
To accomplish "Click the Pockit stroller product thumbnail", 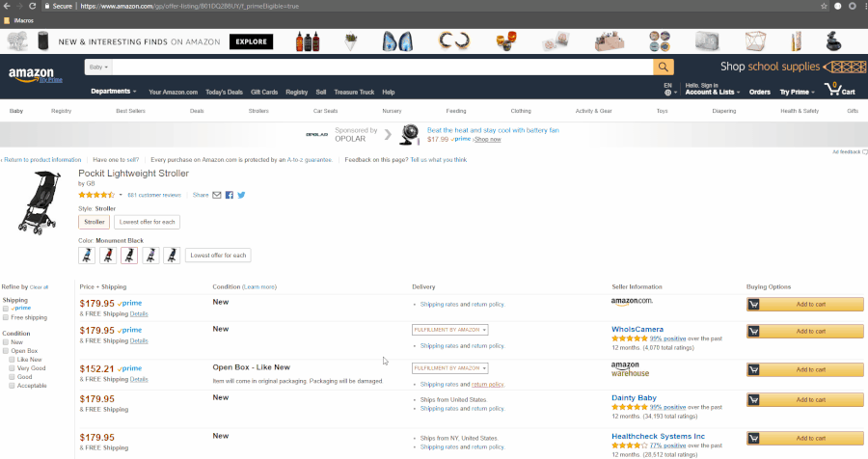I will point(40,202).
